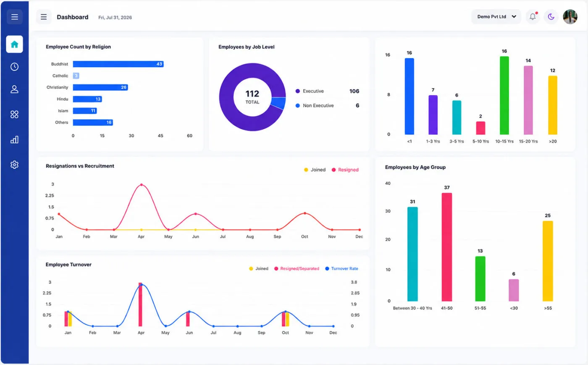Image resolution: width=588 pixels, height=365 pixels.
Task: Toggle the header menu collapse button
Action: coord(44,17)
